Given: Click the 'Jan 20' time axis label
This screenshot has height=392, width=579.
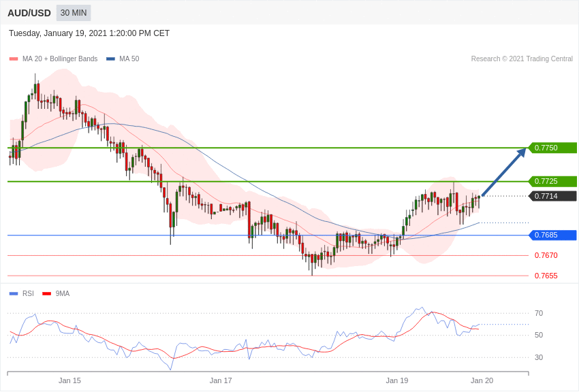Looking at the screenshot, I should (x=482, y=380).
